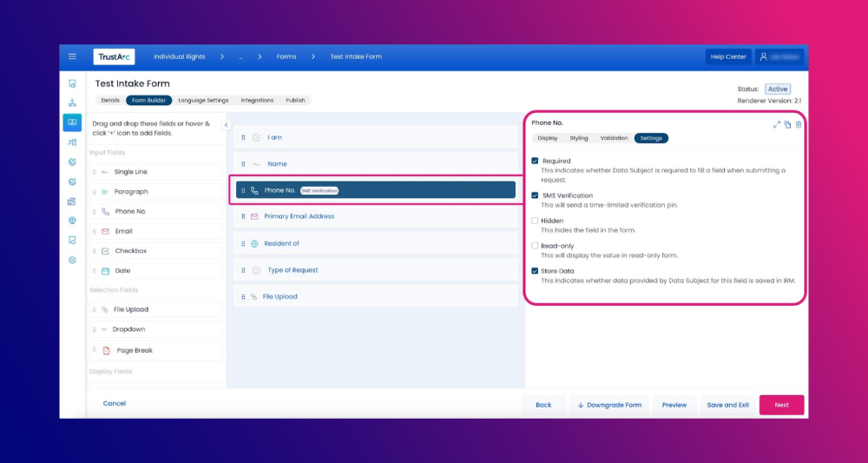Open the hamburger menu in header

[72, 56]
